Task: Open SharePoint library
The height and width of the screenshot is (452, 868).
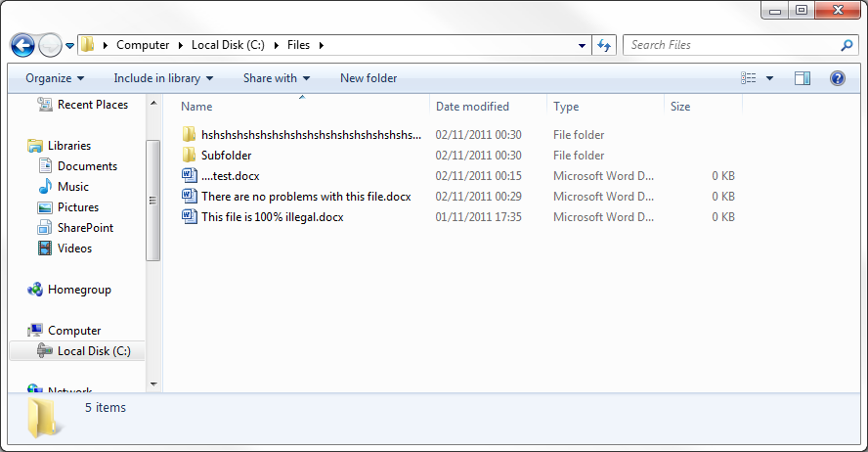Action: tap(85, 228)
